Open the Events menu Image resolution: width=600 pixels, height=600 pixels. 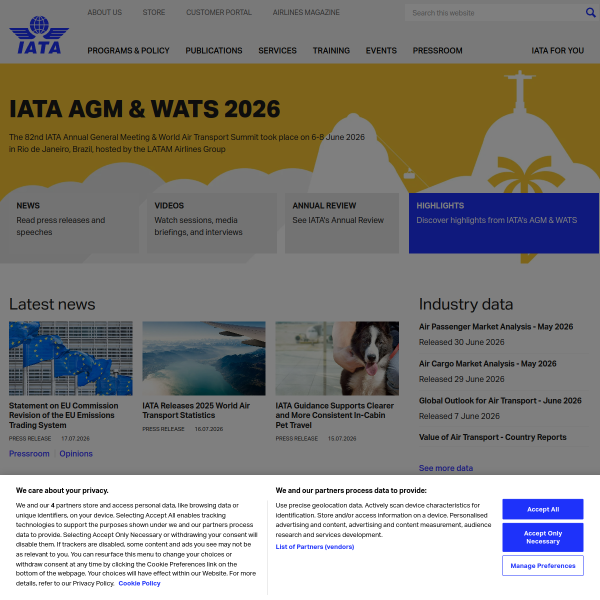381,51
